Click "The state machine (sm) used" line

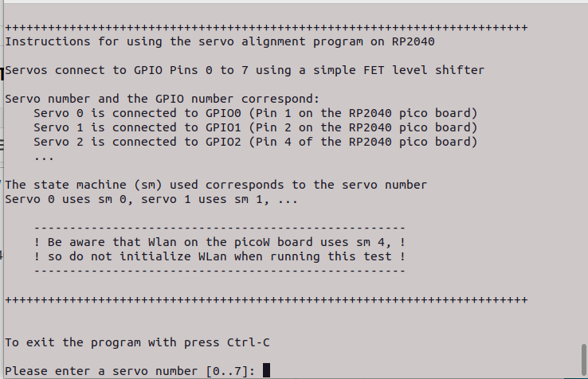216,185
